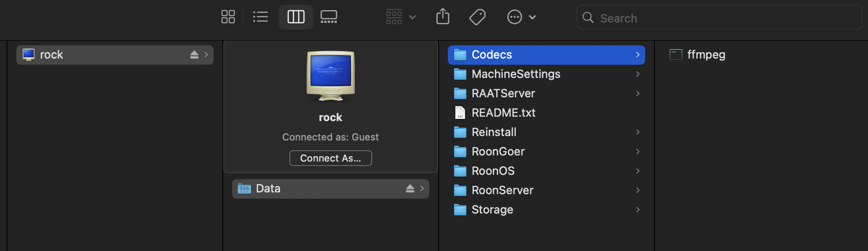This screenshot has width=868, height=251.
Task: Switch to gallery view
Action: tap(329, 17)
